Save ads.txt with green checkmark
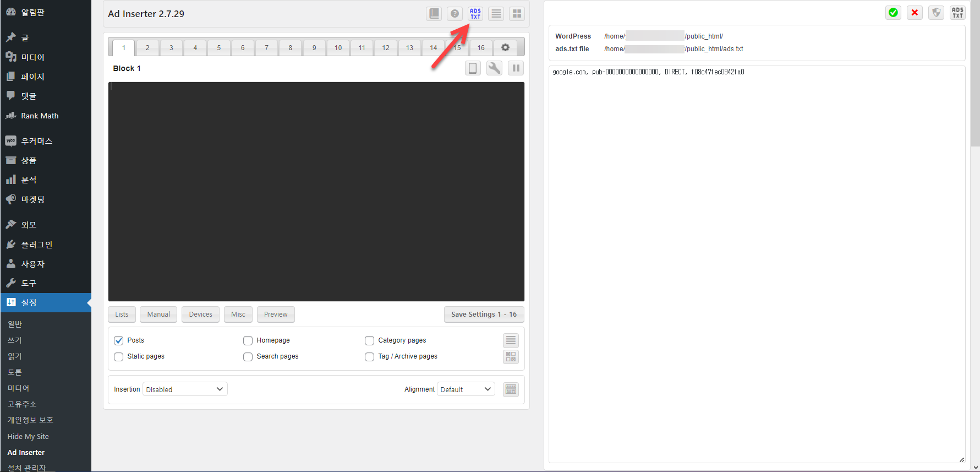Viewport: 980px width, 472px height. 893,13
